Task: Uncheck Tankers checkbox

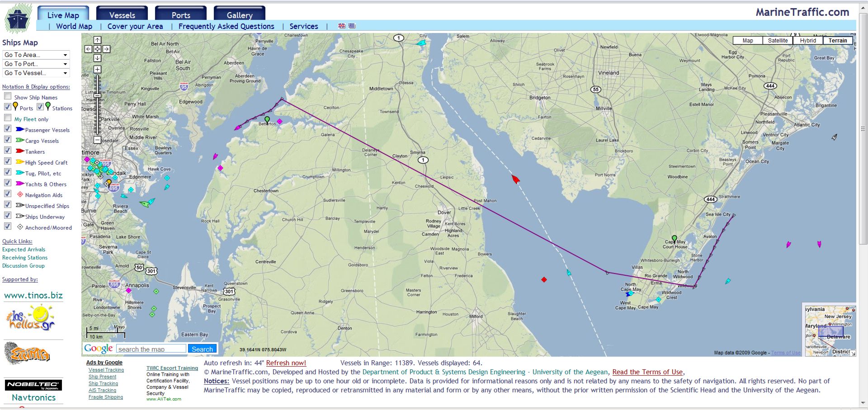Action: [8, 151]
